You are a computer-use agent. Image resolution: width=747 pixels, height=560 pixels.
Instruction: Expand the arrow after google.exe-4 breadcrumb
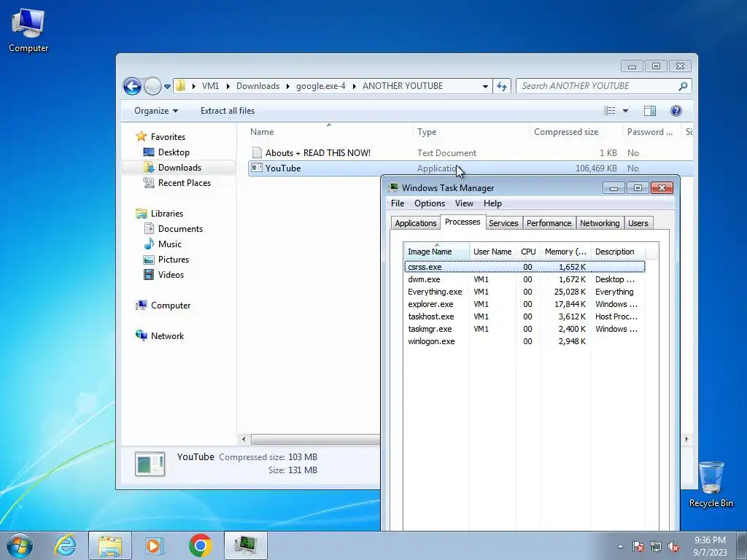point(354,86)
